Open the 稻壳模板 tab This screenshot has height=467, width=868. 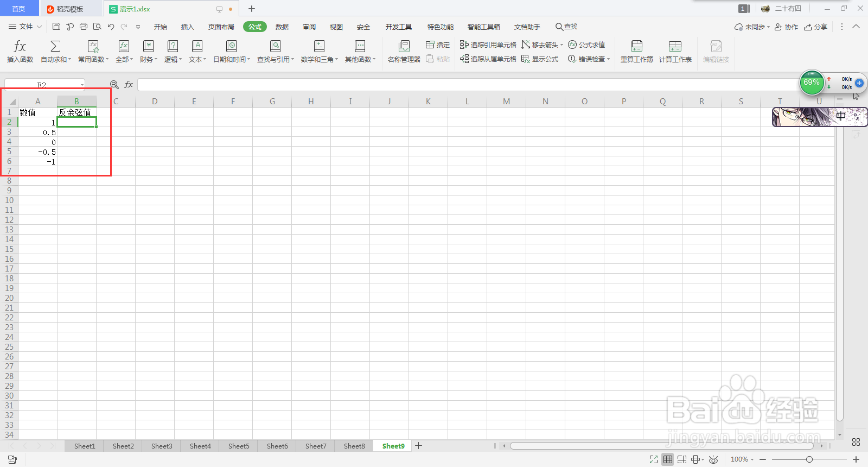[x=69, y=9]
